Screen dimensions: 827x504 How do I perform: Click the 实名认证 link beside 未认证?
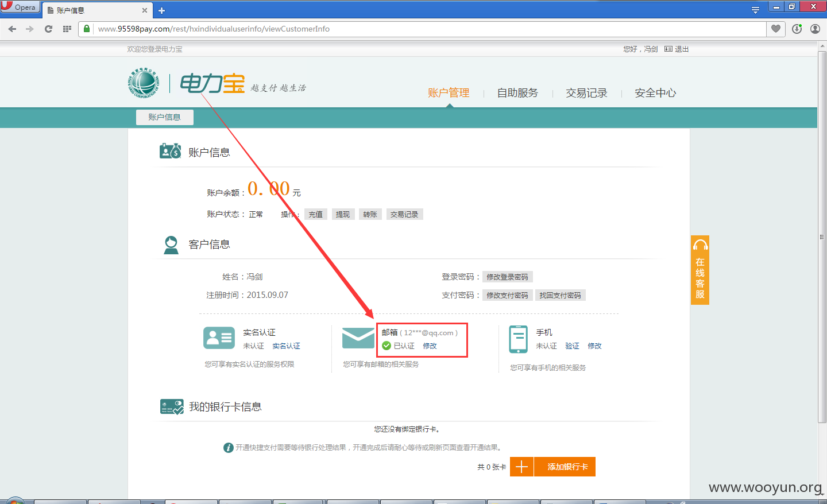(286, 346)
